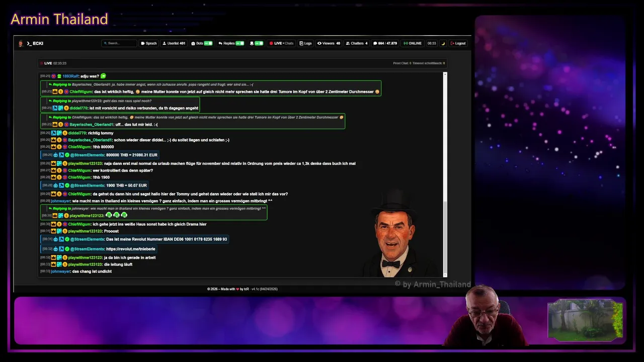644x362 pixels.
Task: Click the Chatters 4 counter
Action: pos(357,43)
